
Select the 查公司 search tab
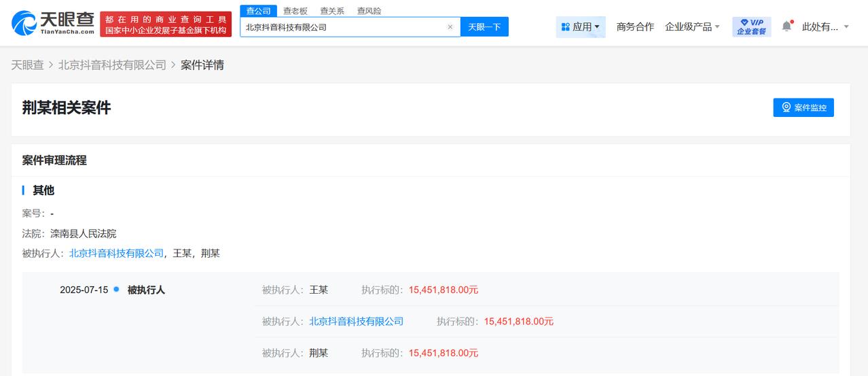tap(258, 11)
